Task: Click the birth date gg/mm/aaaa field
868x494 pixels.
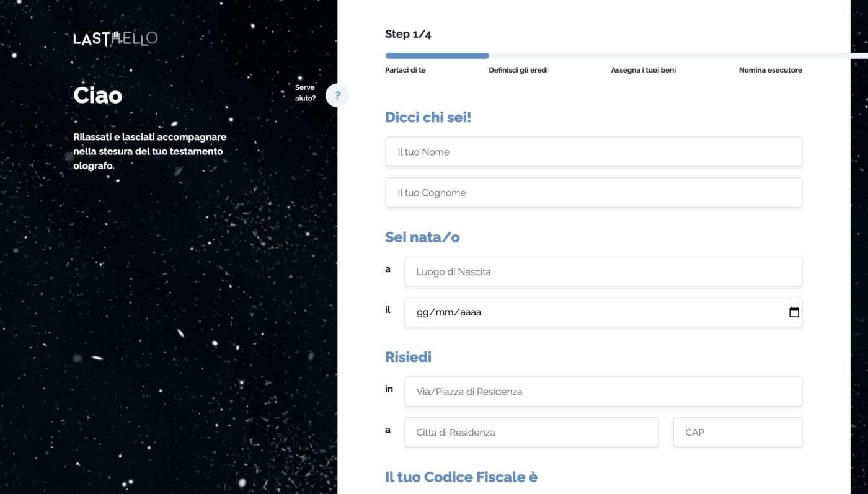Action: click(589, 312)
